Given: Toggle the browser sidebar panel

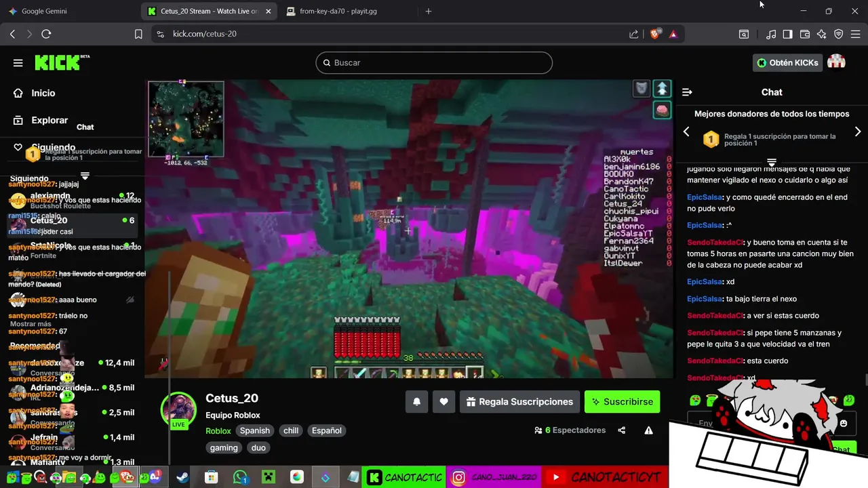Looking at the screenshot, I should [x=787, y=34].
